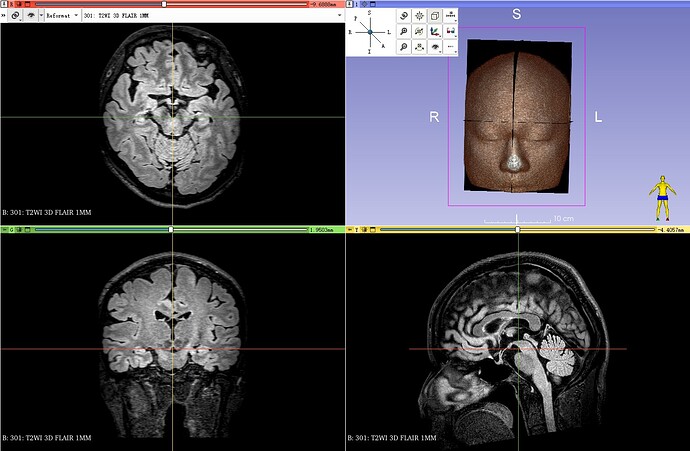Click the zoom out magnifier icon
The height and width of the screenshot is (451, 690).
(x=404, y=47)
